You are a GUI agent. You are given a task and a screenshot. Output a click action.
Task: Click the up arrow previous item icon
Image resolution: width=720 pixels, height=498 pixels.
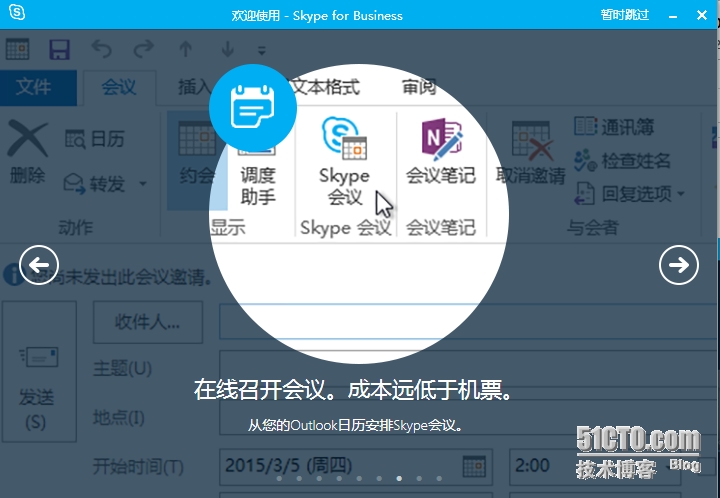(x=186, y=49)
